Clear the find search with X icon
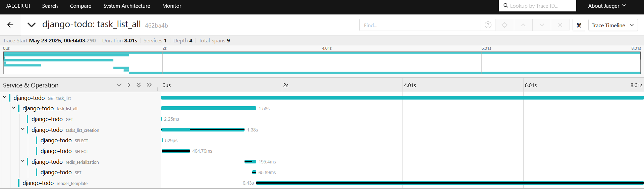The height and width of the screenshot is (190, 644). (560, 25)
